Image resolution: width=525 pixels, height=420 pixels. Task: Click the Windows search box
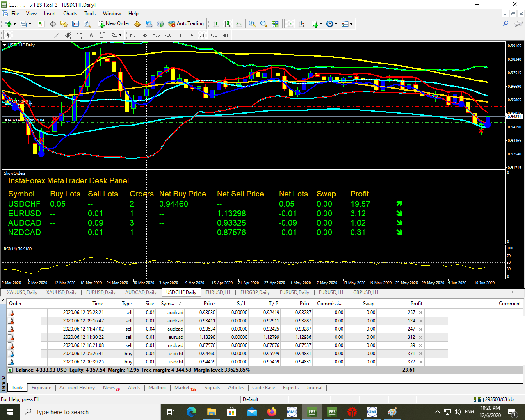pos(90,412)
